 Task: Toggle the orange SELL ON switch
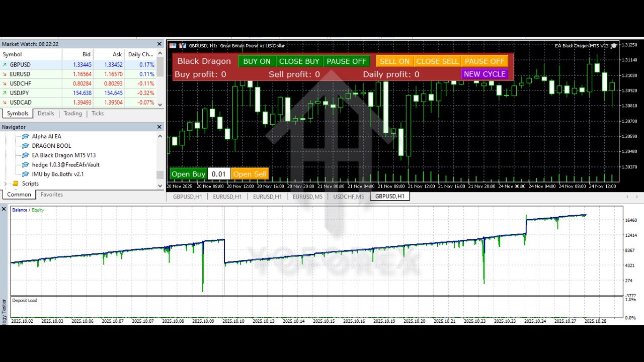394,61
